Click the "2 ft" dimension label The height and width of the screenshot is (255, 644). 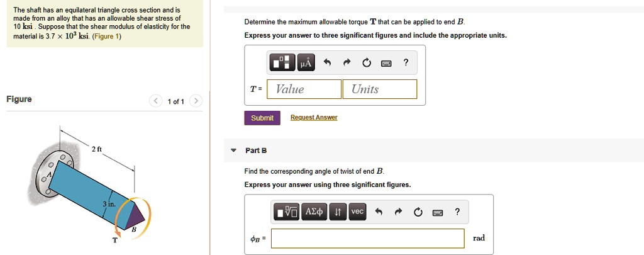click(x=96, y=149)
